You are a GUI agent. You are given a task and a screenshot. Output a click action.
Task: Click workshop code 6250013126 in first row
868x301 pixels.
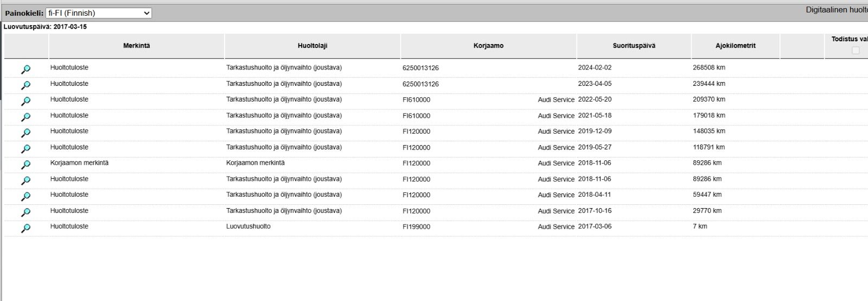click(x=420, y=68)
